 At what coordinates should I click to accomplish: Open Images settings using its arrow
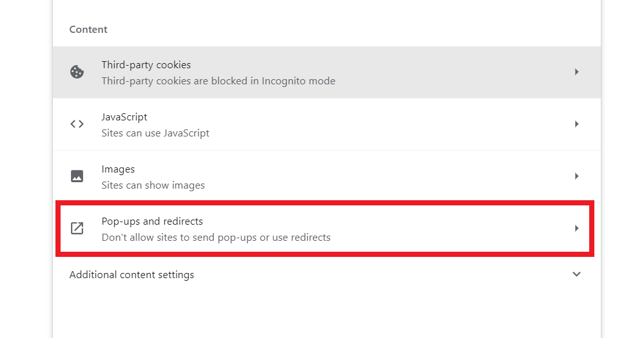tap(577, 176)
